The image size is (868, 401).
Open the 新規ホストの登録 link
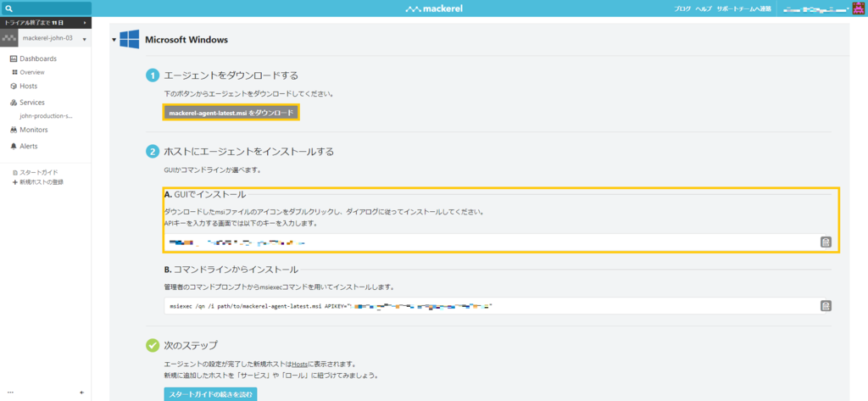coord(42,181)
